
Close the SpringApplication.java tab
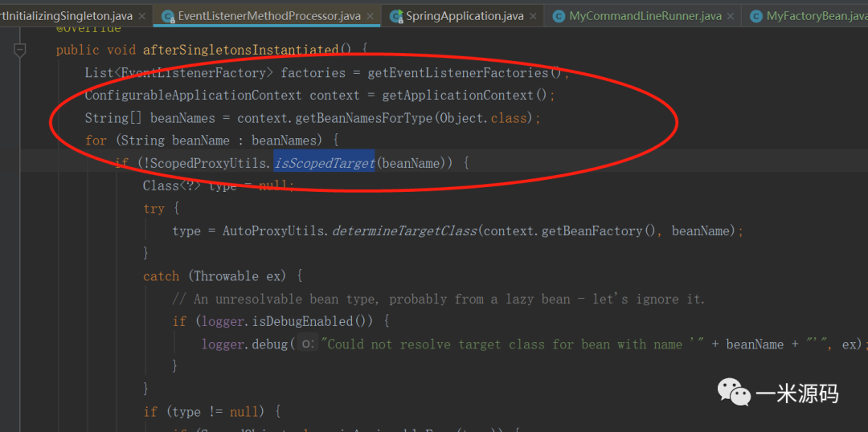tap(534, 16)
